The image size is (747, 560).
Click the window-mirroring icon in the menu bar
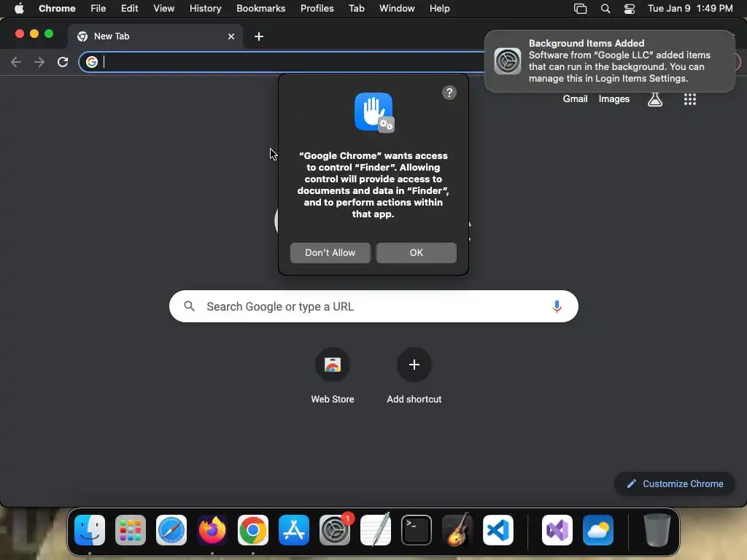click(580, 9)
